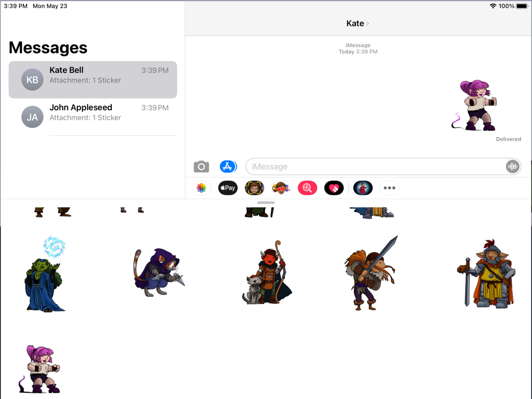Pick the armored knight with sword sticker
532x399 pixels.
click(486, 273)
